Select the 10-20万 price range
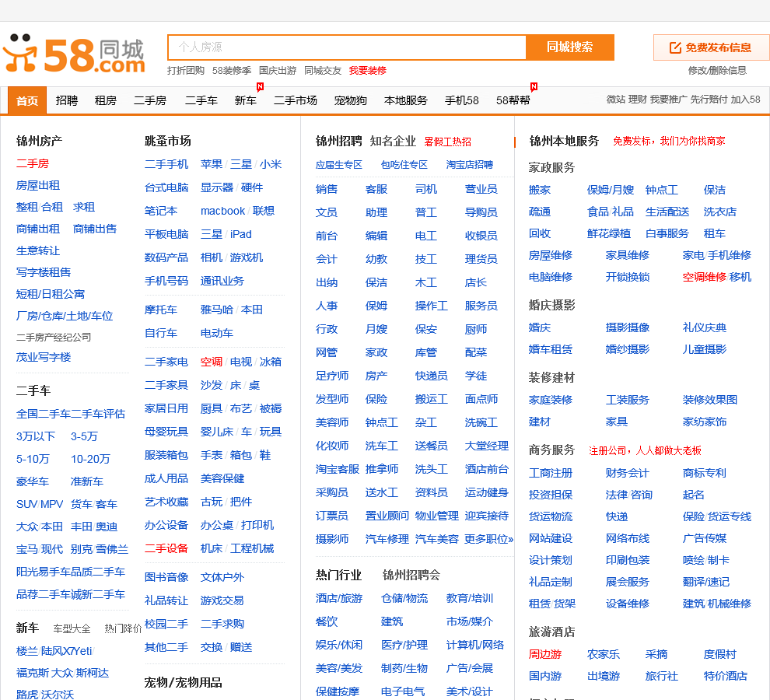The width and height of the screenshot is (770, 700). pos(90,460)
